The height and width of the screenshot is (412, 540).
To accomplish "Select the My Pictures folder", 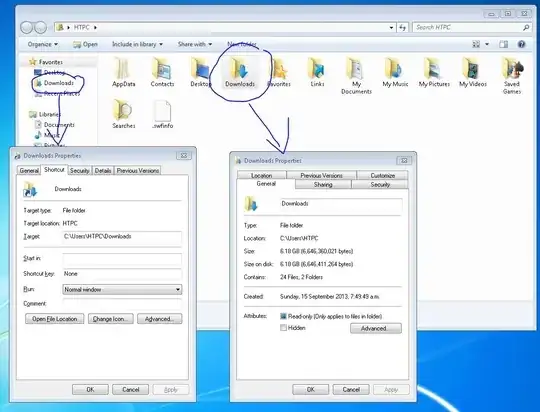I will 434,73.
